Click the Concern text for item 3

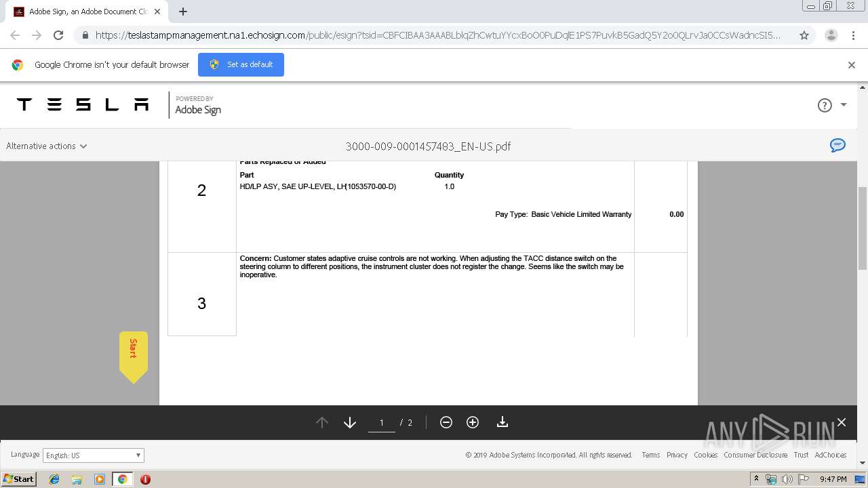[x=431, y=266]
